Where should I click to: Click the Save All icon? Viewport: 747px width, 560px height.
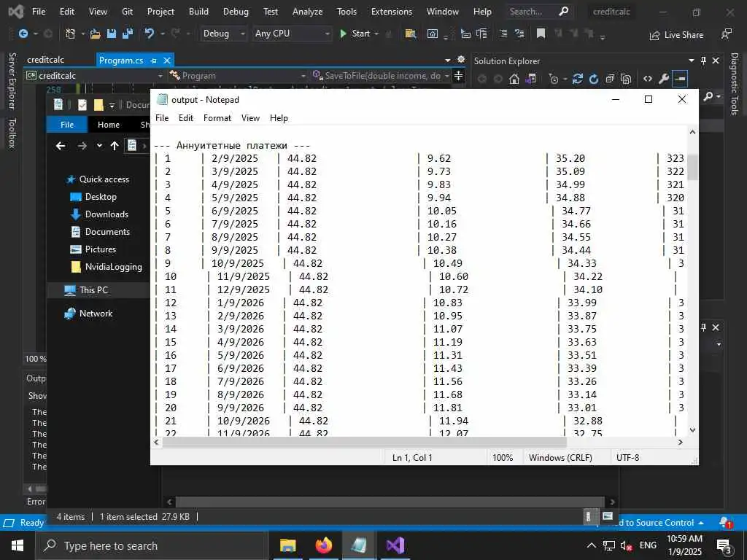click(127, 34)
